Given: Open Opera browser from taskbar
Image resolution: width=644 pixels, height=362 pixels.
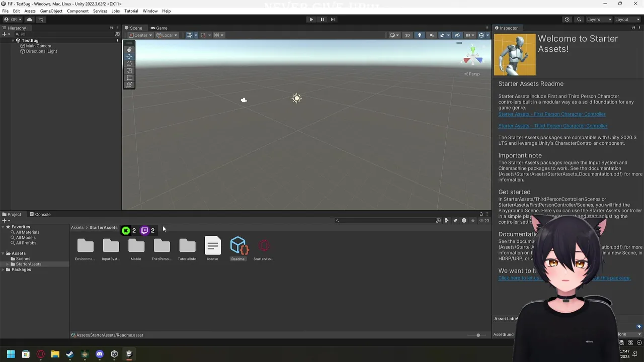Looking at the screenshot, I should coord(40,354).
